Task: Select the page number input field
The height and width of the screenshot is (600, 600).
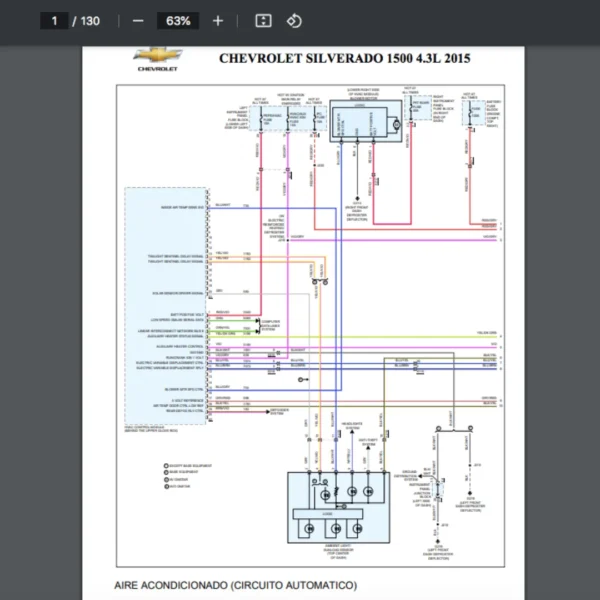Action: (x=54, y=20)
